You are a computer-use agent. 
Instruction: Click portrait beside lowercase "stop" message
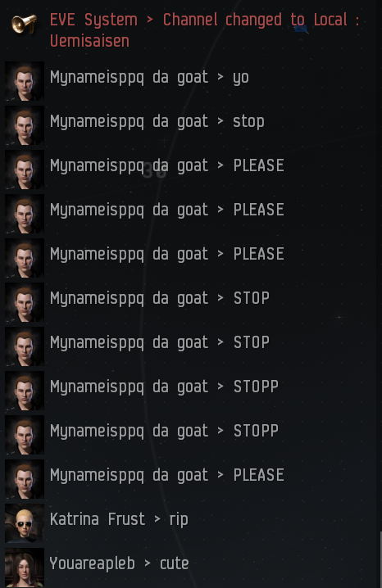25,125
